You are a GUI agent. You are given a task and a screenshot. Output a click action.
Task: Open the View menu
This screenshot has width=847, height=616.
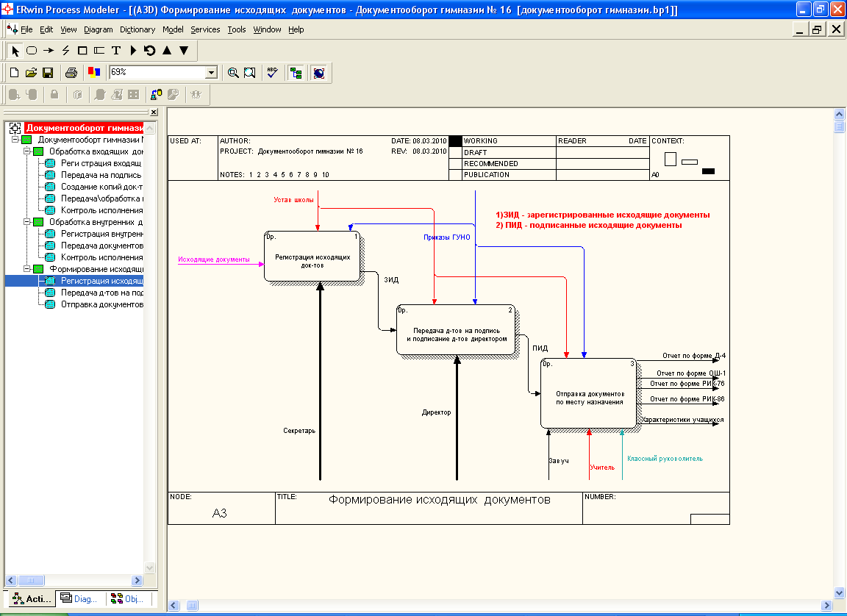[68, 29]
